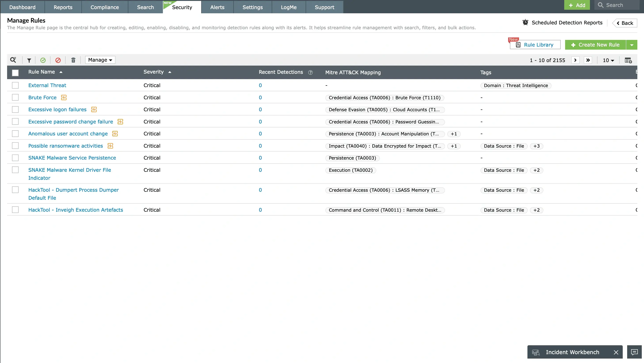Screen dimensions: 644x363
Task: Click the Domain : Threat Intelligence tag
Action: click(516, 86)
